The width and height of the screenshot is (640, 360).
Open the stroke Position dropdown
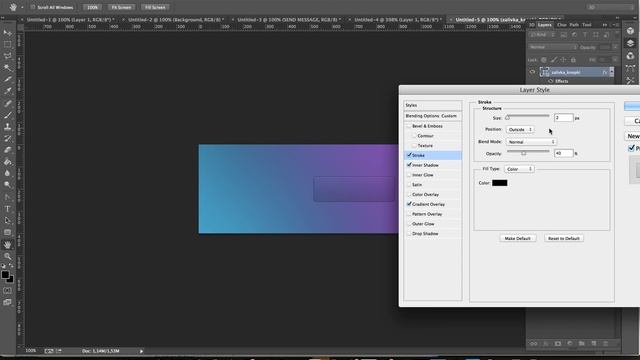pos(520,129)
